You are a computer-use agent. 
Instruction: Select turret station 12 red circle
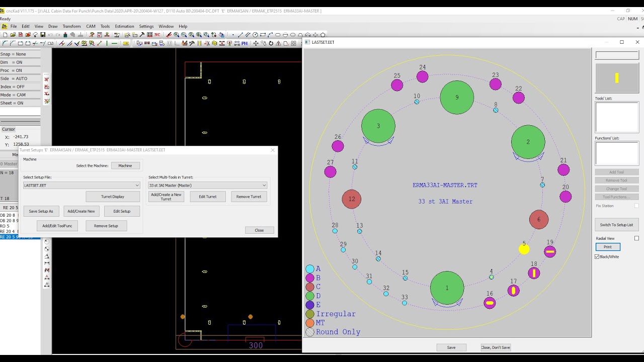click(352, 199)
